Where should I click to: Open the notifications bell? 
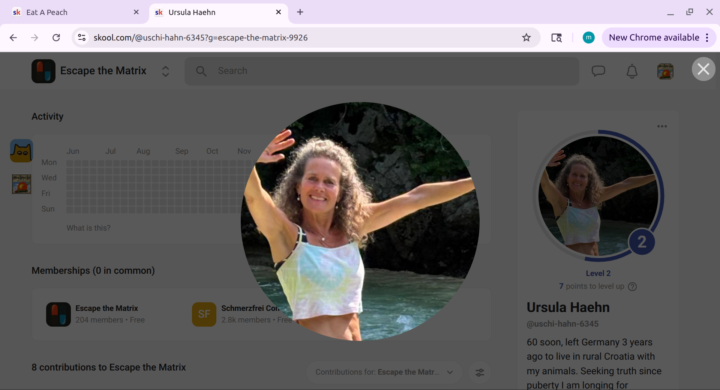pos(632,71)
